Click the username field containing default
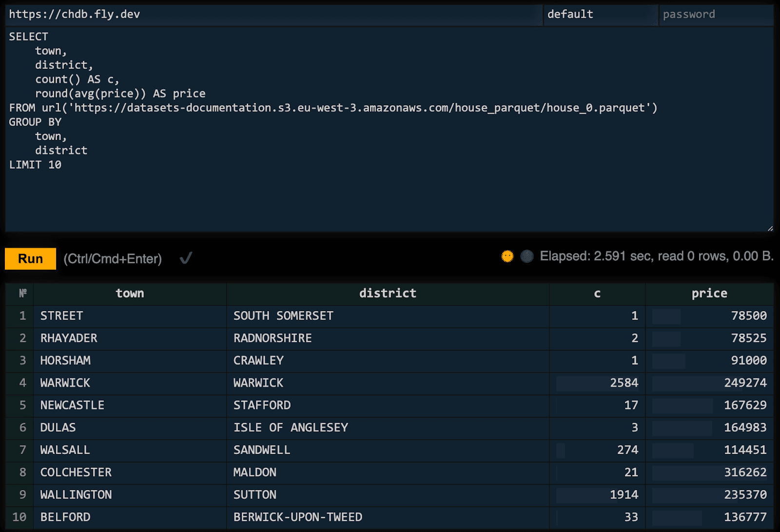Image resolution: width=780 pixels, height=532 pixels. 600,15
